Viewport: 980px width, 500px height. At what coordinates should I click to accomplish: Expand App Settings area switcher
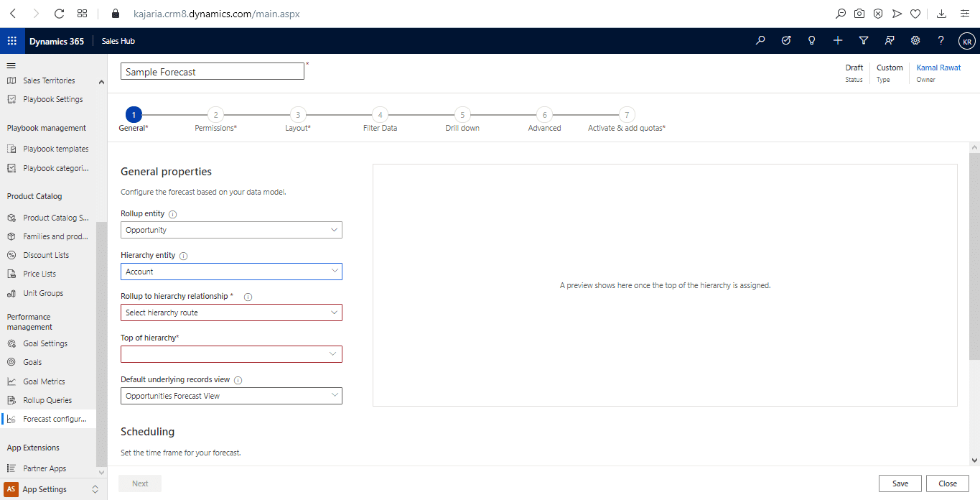(95, 489)
